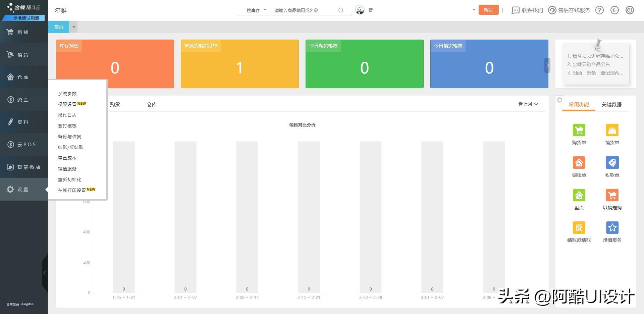The width and height of the screenshot is (644, 314).
Task: Switch to the 常用功能 tab
Action: point(579,104)
